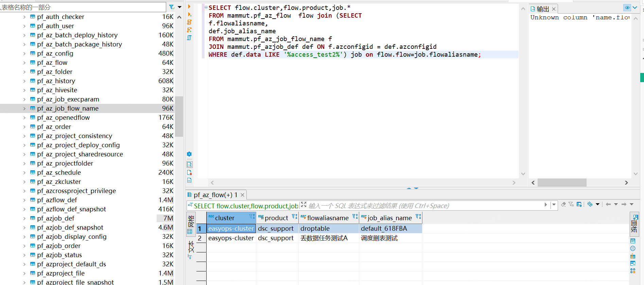This screenshot has height=285, width=644.
Task: Select the default_618FBA cell
Action: pyautogui.click(x=390, y=228)
